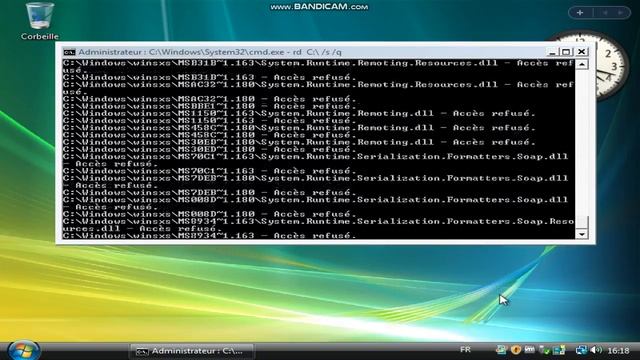The width and height of the screenshot is (640, 360).
Task: Click the console vertical scrollbar track
Action: tap(582, 143)
